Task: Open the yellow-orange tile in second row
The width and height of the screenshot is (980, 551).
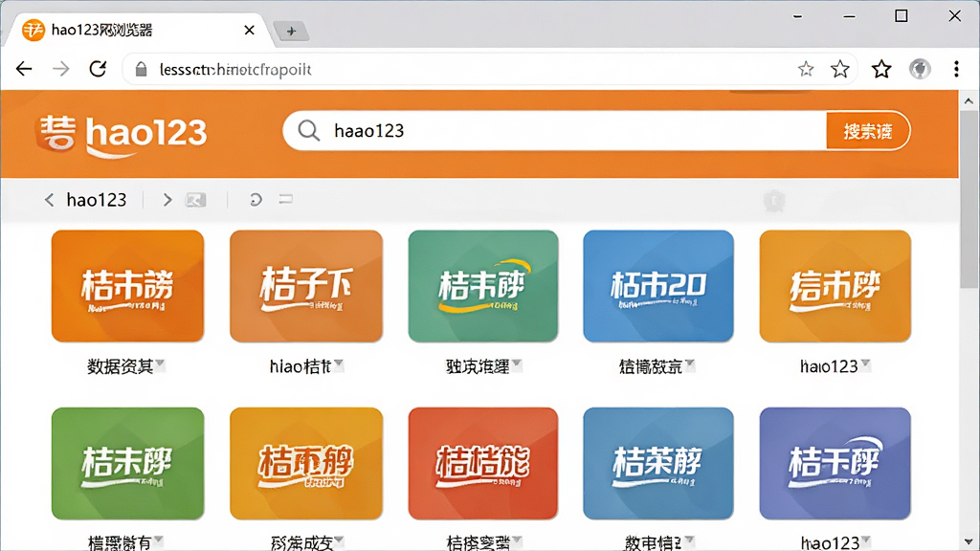Action: click(x=306, y=464)
